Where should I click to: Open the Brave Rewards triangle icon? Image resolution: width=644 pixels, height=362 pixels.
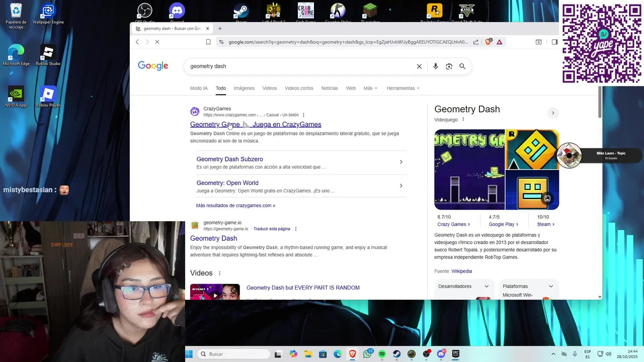(x=500, y=42)
